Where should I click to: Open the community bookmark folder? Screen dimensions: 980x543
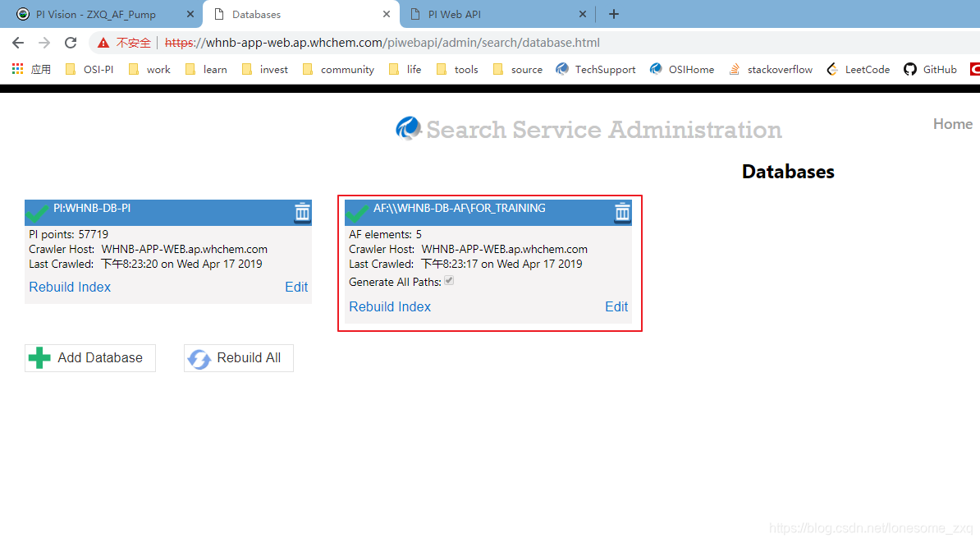pyautogui.click(x=338, y=70)
